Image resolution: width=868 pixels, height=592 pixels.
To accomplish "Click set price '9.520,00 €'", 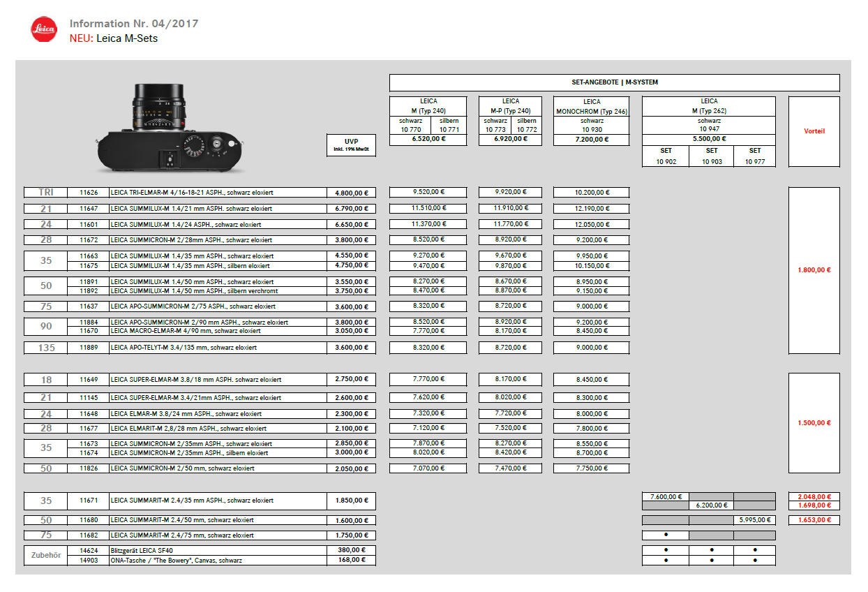I will 428,191.
